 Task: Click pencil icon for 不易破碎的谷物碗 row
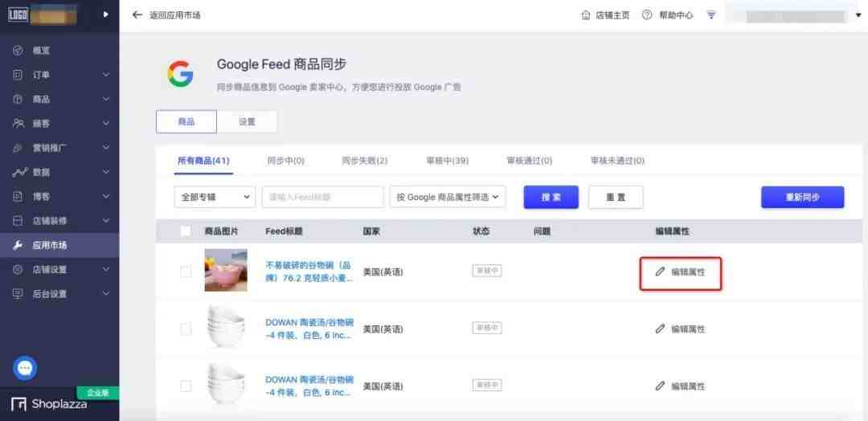pos(659,272)
